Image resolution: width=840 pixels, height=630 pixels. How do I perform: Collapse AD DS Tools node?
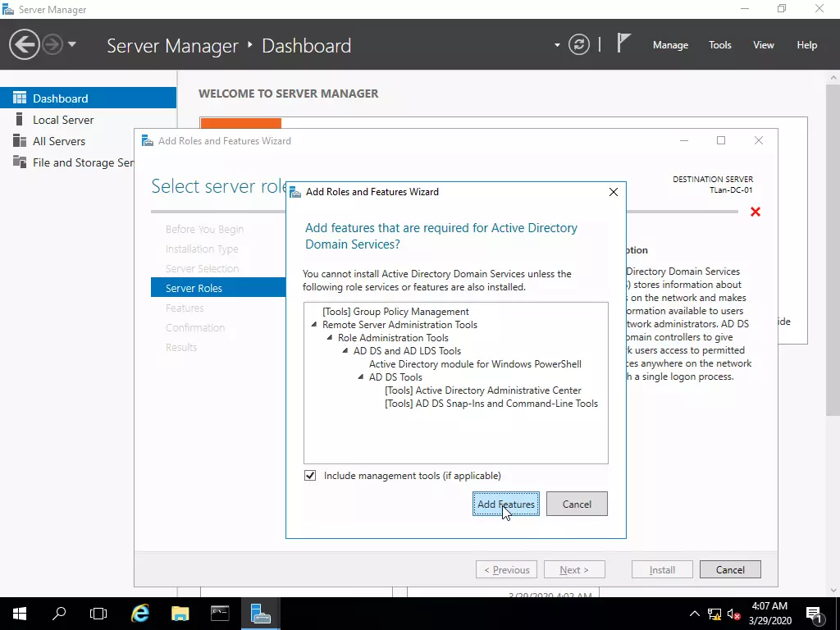click(x=361, y=377)
